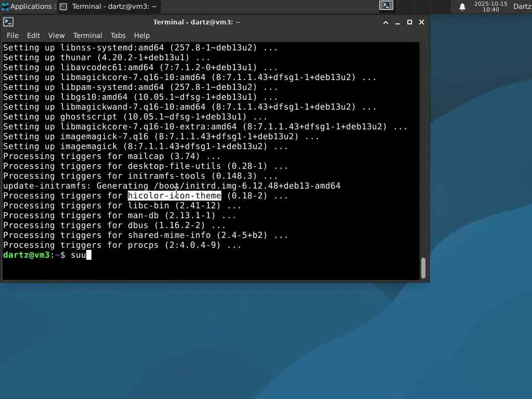This screenshot has width=532, height=399.
Task: Maximize the Terminal window
Action: tap(409, 22)
